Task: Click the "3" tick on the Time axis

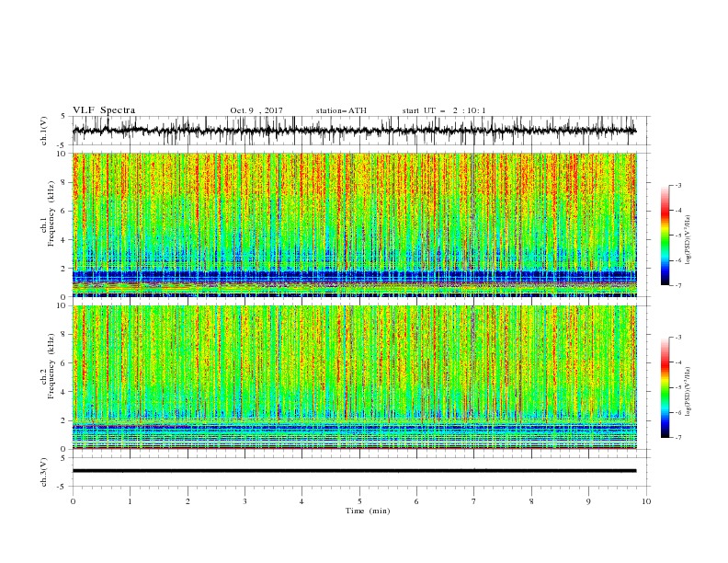Action: [x=245, y=501]
